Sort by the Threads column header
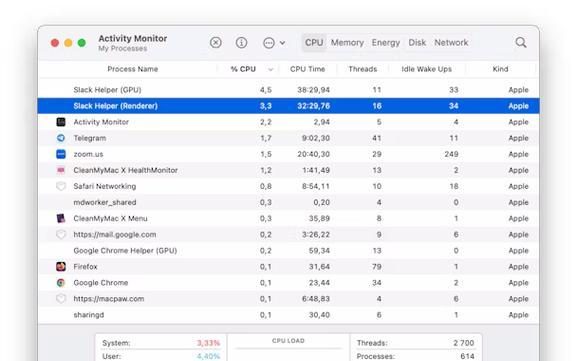Viewport: 577px width, 361px height. pyautogui.click(x=362, y=69)
